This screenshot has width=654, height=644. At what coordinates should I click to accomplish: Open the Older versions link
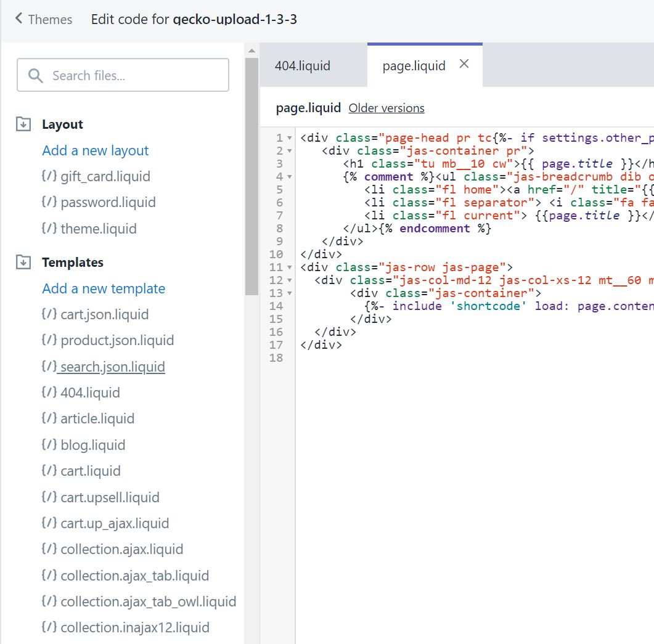[386, 108]
